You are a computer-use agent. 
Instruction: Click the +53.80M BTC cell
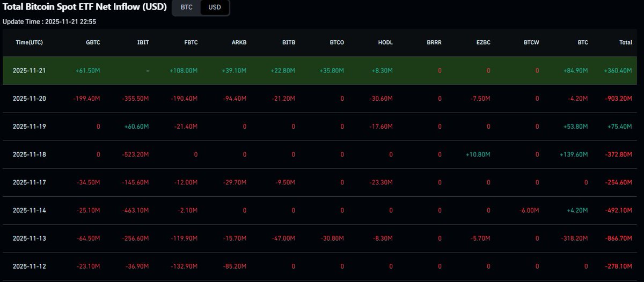pyautogui.click(x=575, y=127)
